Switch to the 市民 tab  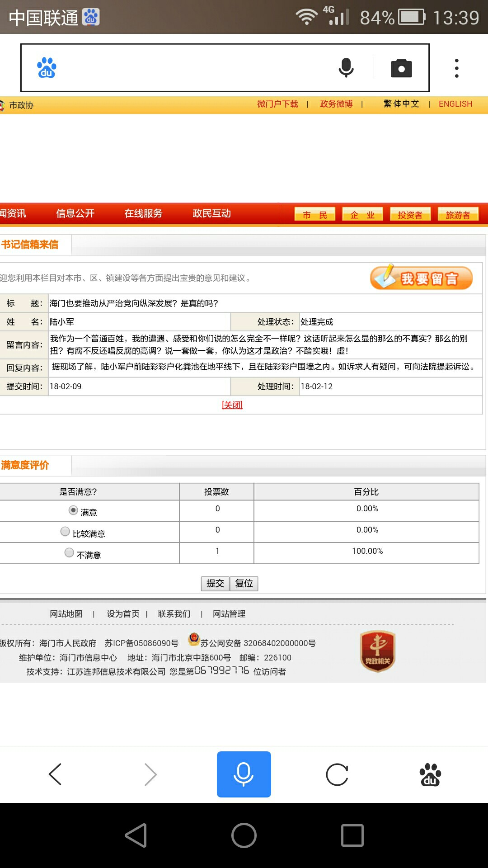click(x=314, y=215)
